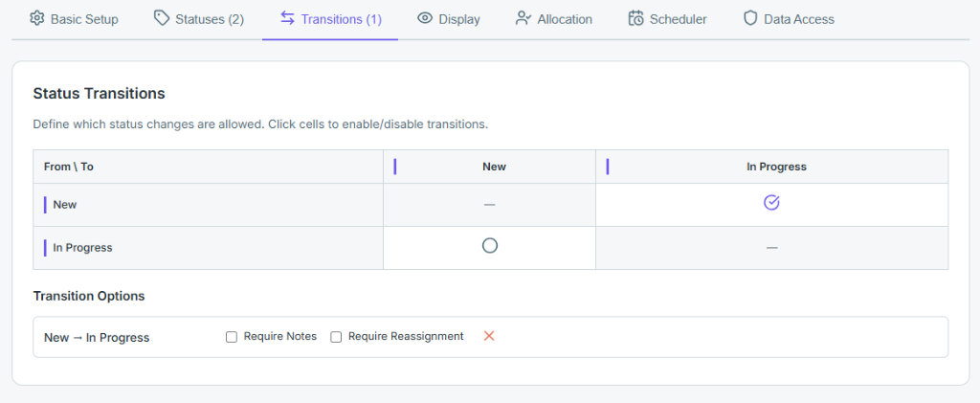
Task: Remove New → In Progress transition with red X
Action: pos(489,336)
